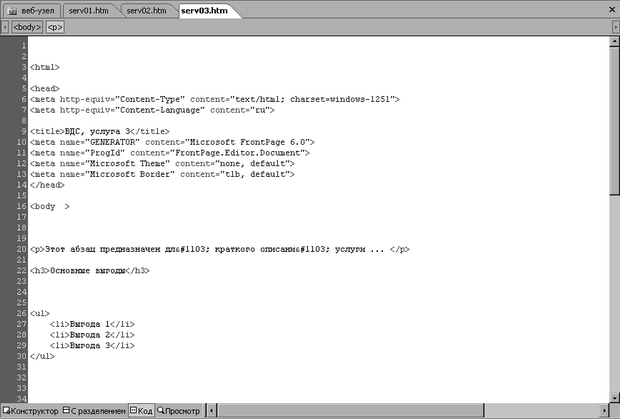Click the vertical scrollbar up arrow
This screenshot has width=620, height=419.
(612, 41)
